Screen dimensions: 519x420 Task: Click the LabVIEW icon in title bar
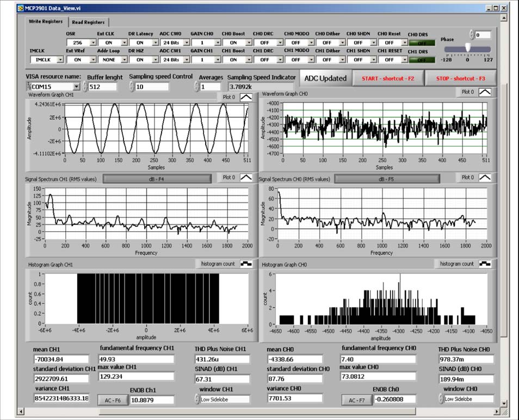(x=21, y=9)
